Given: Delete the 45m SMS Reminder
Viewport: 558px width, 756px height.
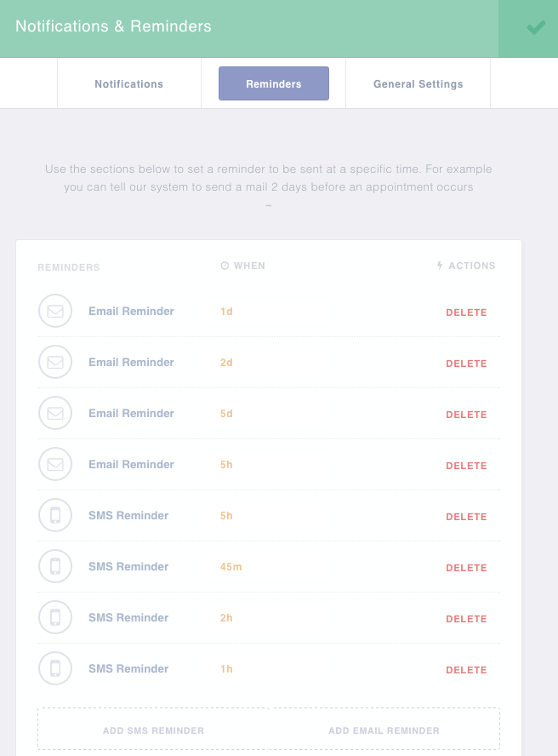Looking at the screenshot, I should [466, 568].
